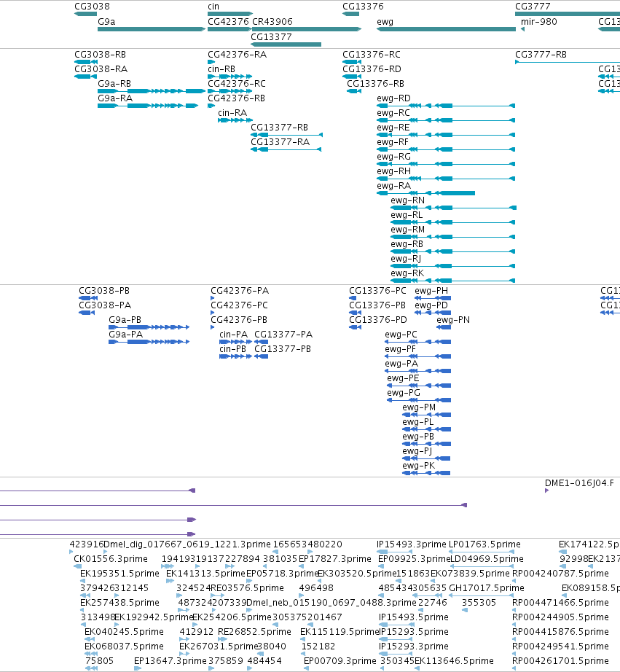This screenshot has width=620, height=672.
Task: Click protein cin-PB
Action: coord(232,349)
